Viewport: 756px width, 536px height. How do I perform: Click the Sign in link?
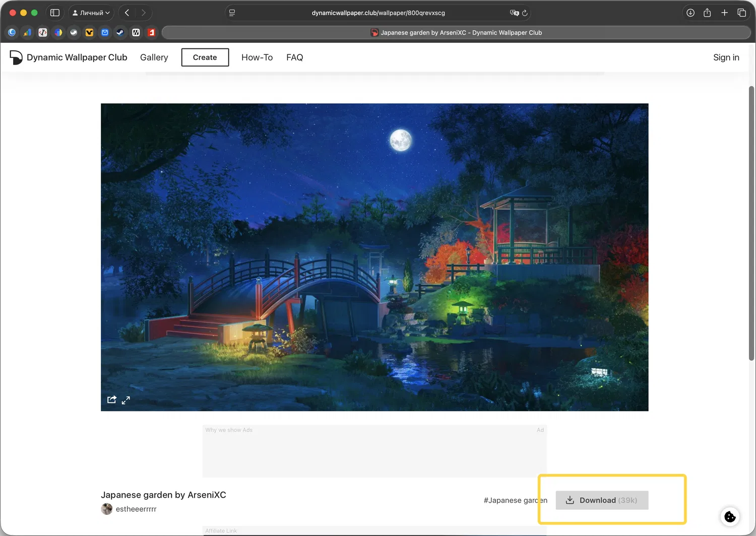[726, 57]
